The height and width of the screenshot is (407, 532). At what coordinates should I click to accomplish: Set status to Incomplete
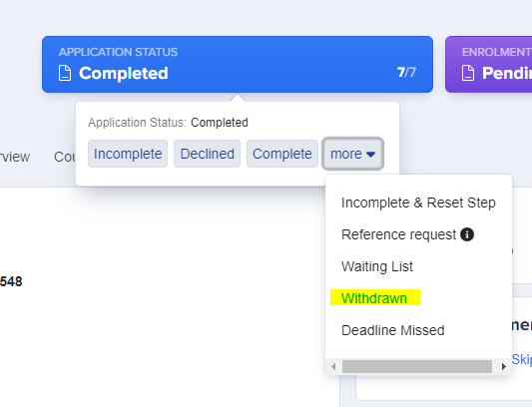128,154
